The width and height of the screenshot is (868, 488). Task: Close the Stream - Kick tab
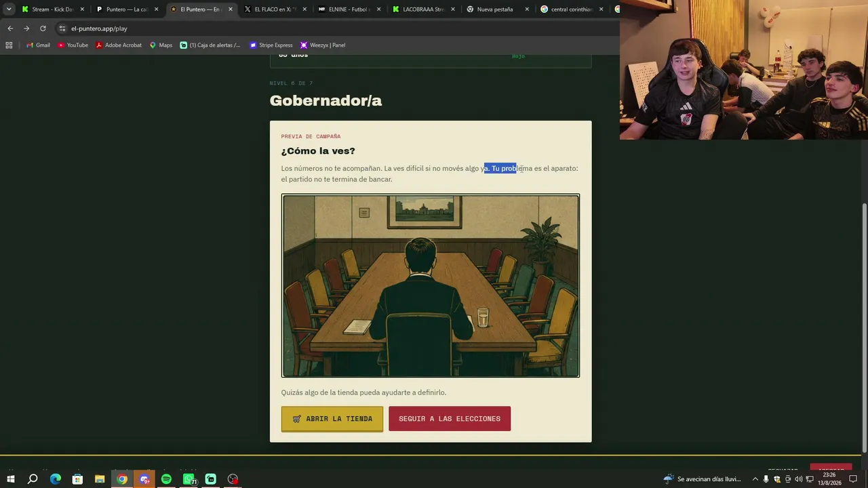[82, 9]
